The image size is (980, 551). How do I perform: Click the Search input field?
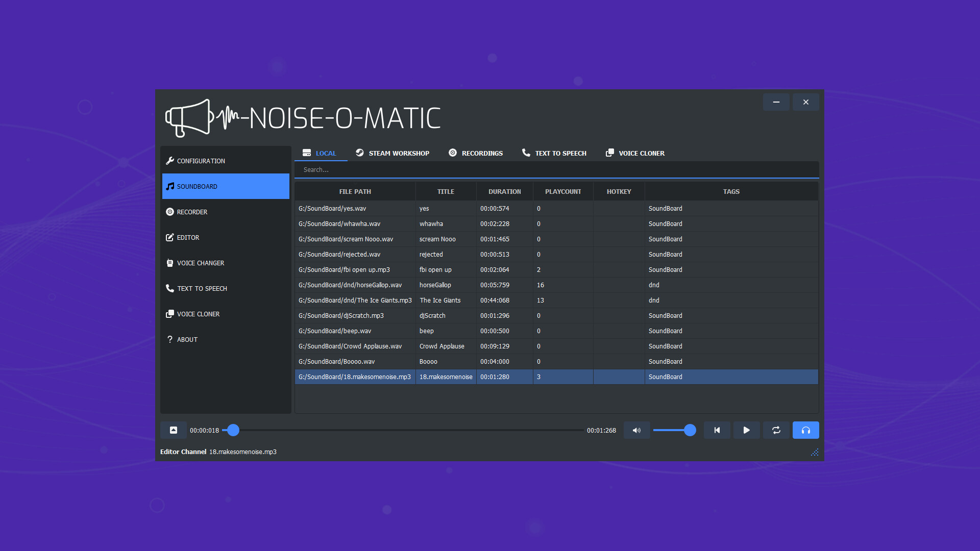pyautogui.click(x=556, y=170)
